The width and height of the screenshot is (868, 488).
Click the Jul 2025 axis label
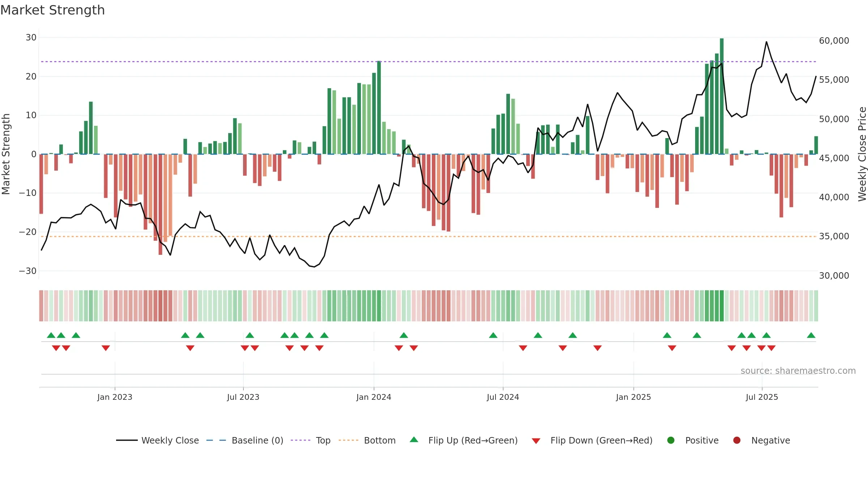point(762,397)
